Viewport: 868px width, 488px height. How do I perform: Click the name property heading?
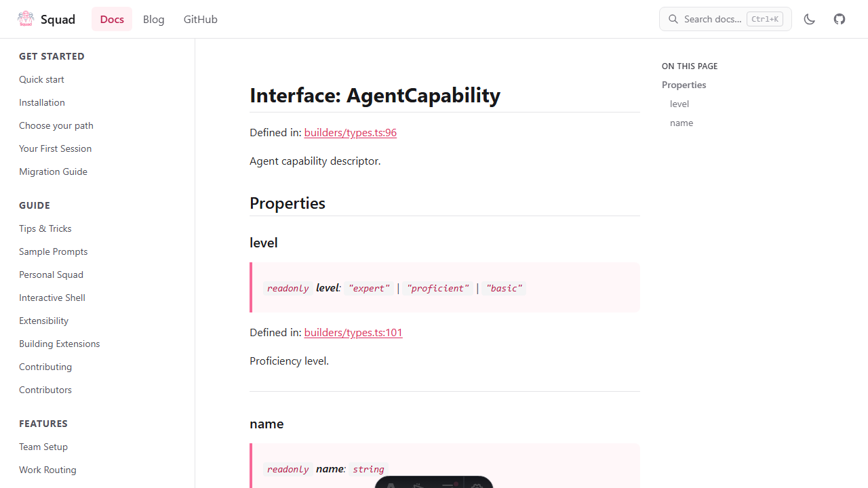(267, 424)
